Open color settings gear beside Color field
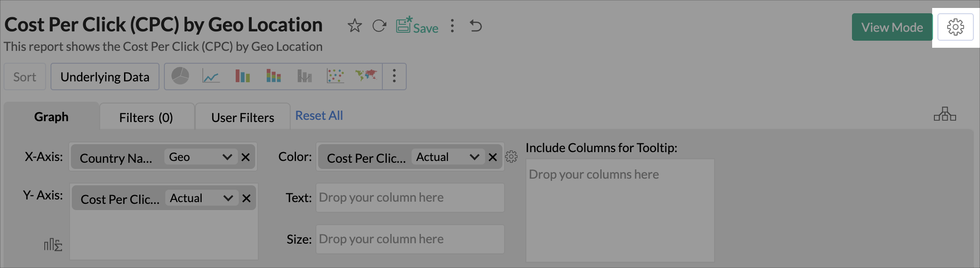The width and height of the screenshot is (980, 268). 511,157
